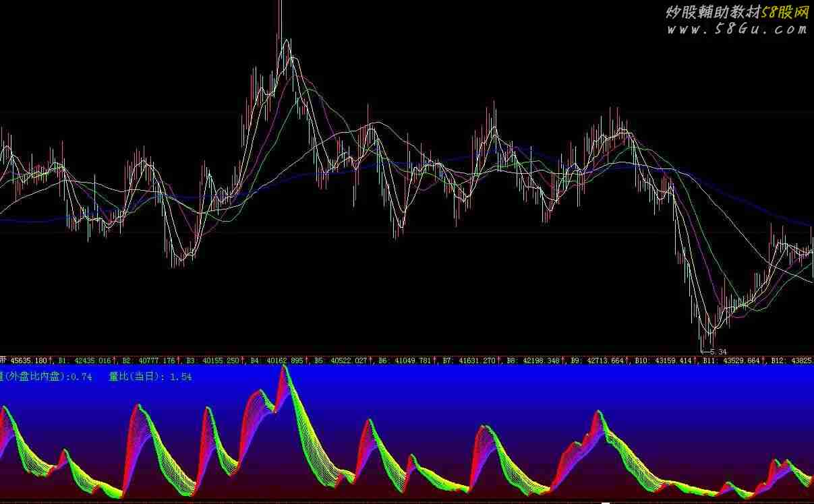This screenshot has height=504, width=814.
Task: Click the 量比(当日) 1.54 label
Action: 150,377
